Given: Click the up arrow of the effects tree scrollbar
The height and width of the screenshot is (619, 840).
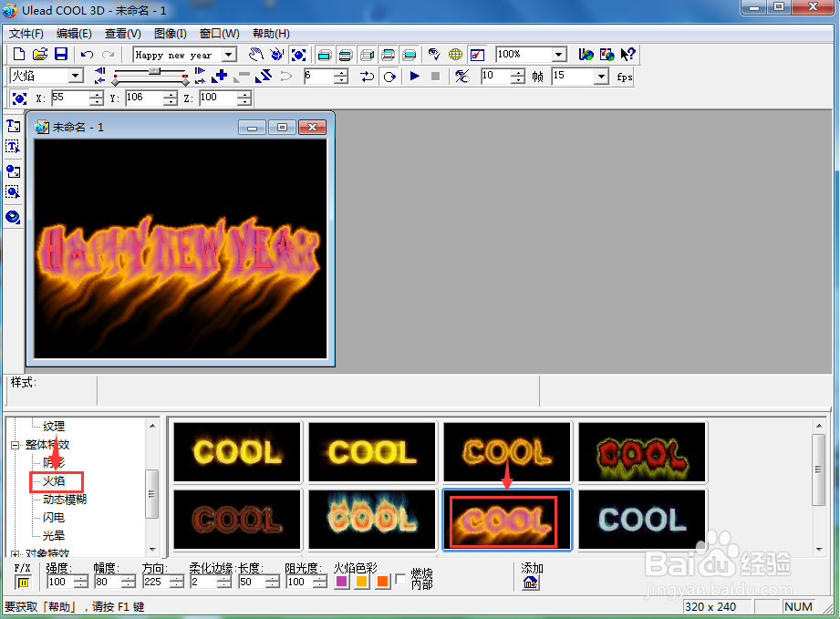Looking at the screenshot, I should pos(152,425).
